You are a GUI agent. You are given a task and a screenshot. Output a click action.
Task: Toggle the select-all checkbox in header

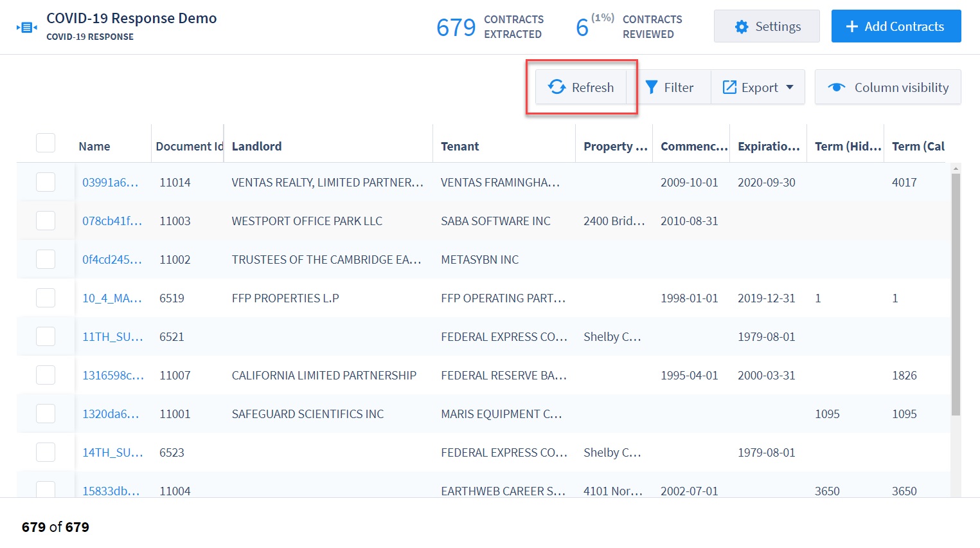click(x=46, y=143)
